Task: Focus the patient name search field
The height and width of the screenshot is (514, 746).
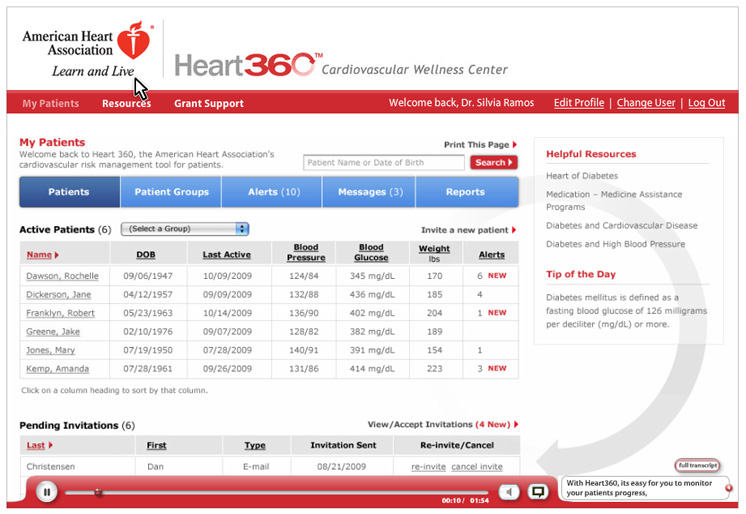Action: [x=383, y=162]
